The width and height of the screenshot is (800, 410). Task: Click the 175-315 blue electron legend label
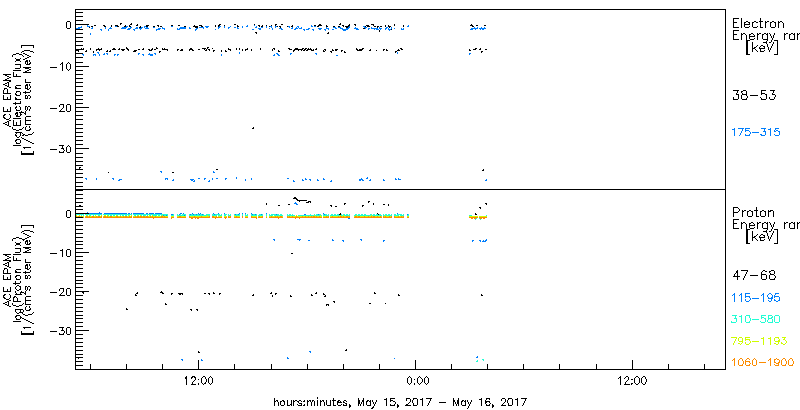click(756, 133)
